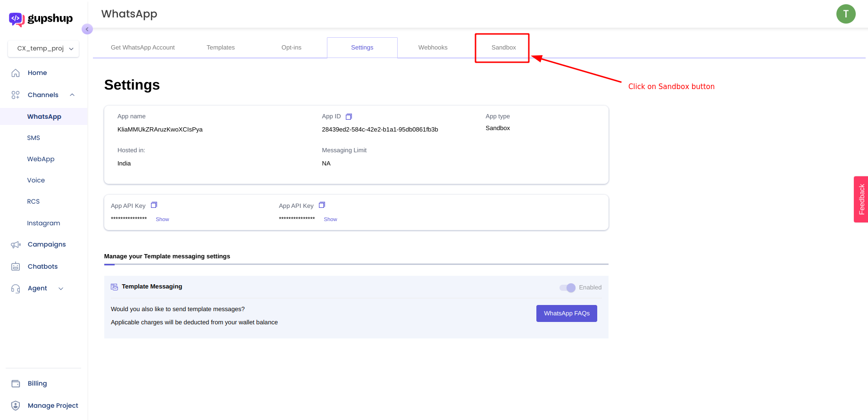Click the Template Messaging icon
The height and width of the screenshot is (420, 868).
(114, 287)
